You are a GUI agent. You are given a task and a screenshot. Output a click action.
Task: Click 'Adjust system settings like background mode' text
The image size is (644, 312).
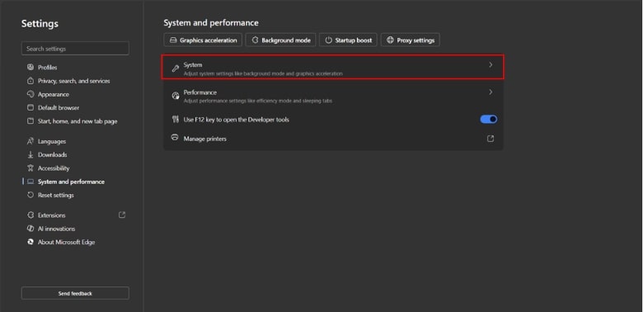[x=263, y=73]
